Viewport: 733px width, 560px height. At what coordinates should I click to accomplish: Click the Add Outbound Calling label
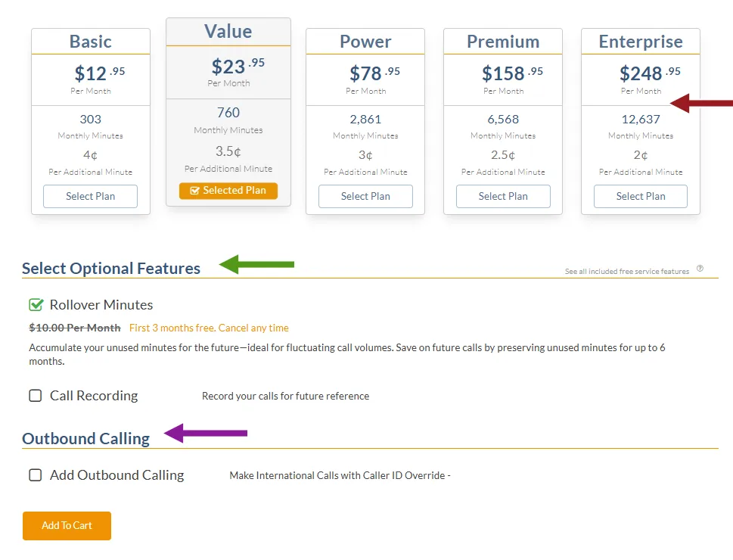pyautogui.click(x=116, y=475)
